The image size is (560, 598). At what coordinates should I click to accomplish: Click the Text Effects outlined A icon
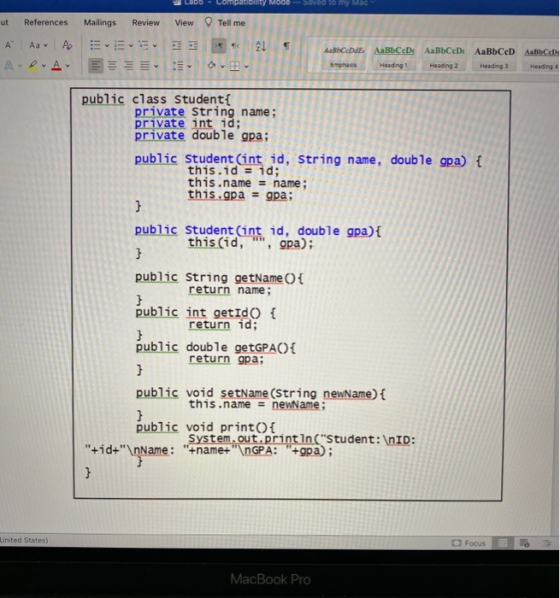pyautogui.click(x=8, y=66)
